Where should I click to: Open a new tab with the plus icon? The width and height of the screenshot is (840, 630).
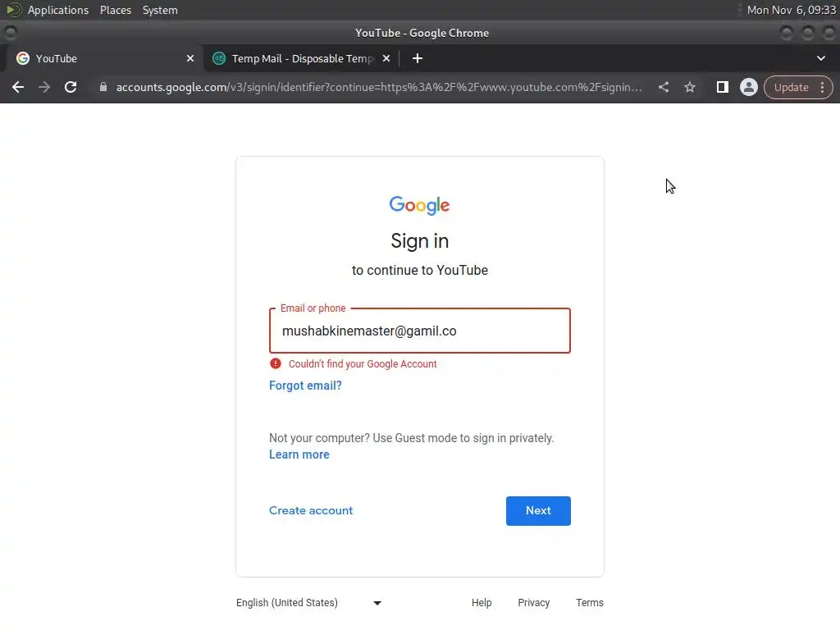[x=418, y=58]
